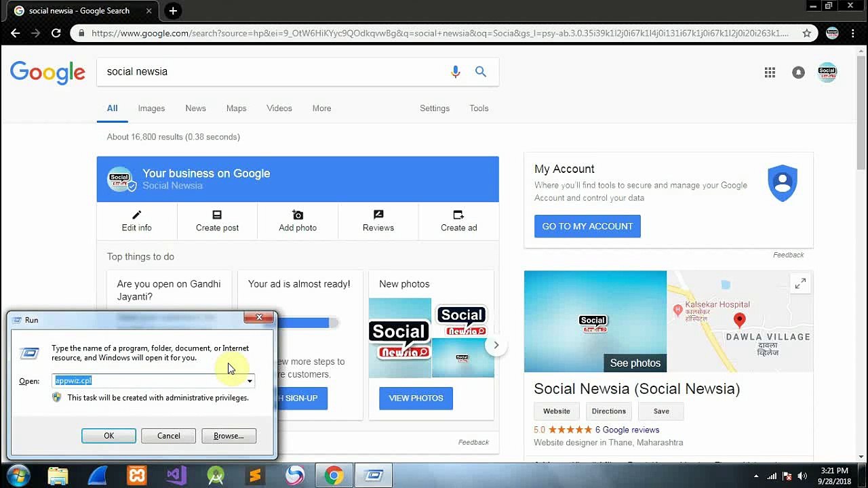The image size is (868, 488).
Task: Reload the page with the refresh icon
Action: (x=56, y=33)
